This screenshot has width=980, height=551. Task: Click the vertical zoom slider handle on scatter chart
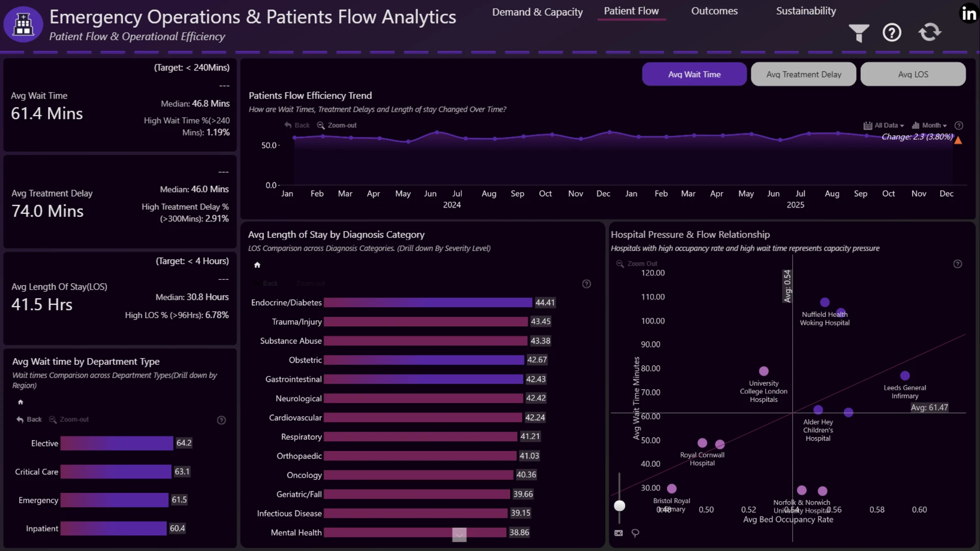[x=619, y=506]
